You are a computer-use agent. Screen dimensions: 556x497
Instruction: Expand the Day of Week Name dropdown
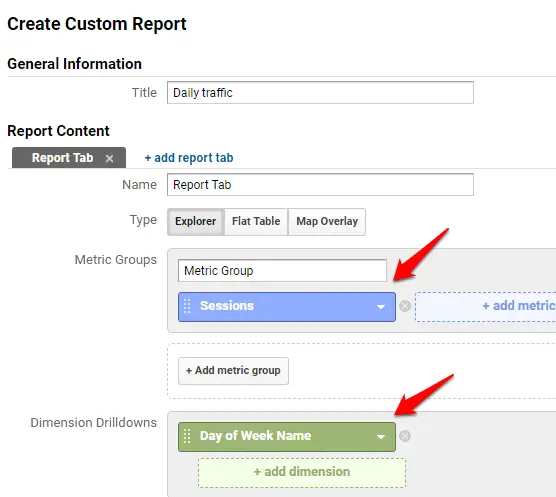coord(381,437)
